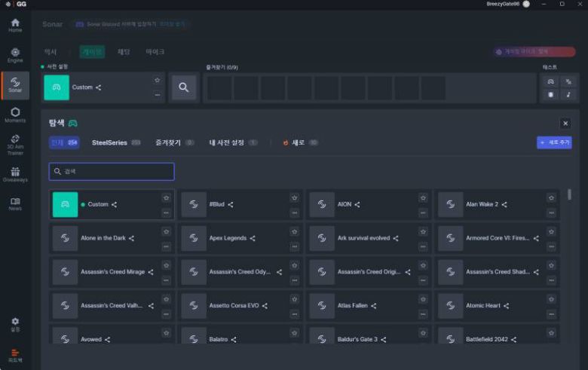
Task: Switch to the 마이크 tab
Action: [x=155, y=52]
